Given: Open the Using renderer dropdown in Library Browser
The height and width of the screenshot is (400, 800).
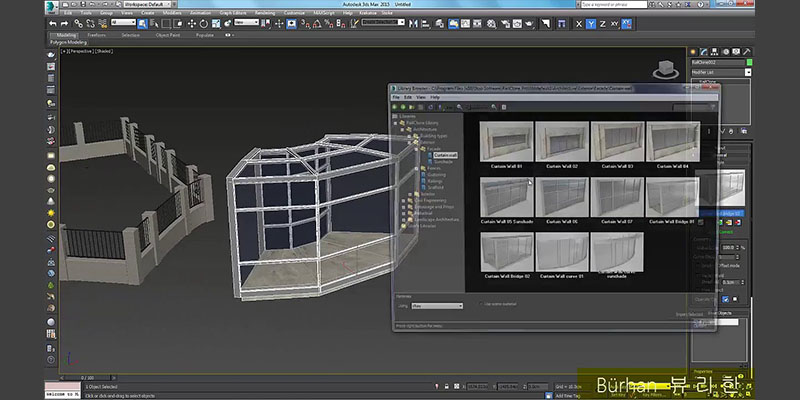Looking at the screenshot, I should [x=437, y=306].
